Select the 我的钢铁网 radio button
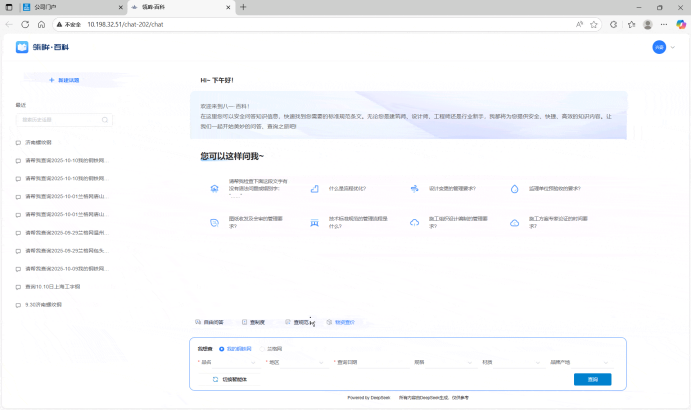Screen dimensions: 692x411 pyautogui.click(x=221, y=348)
